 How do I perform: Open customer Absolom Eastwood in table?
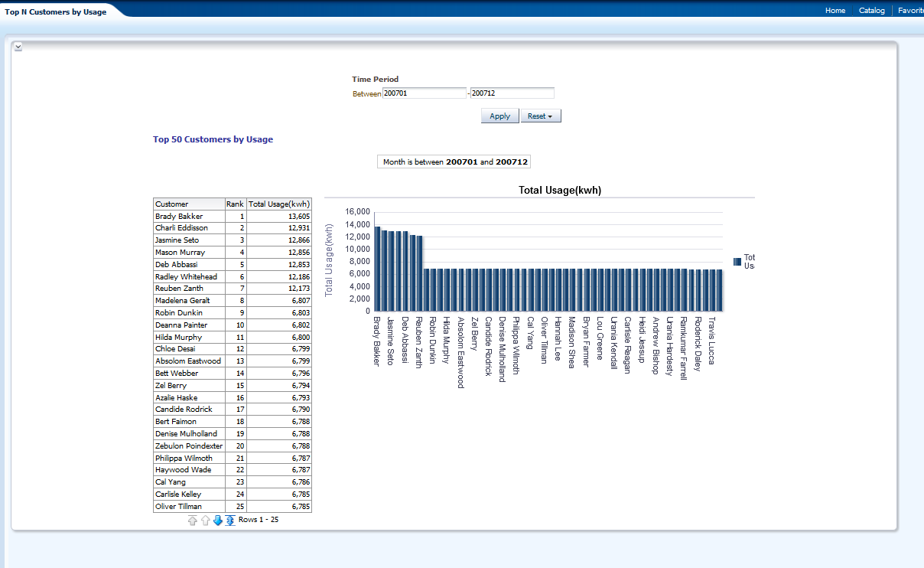188,361
